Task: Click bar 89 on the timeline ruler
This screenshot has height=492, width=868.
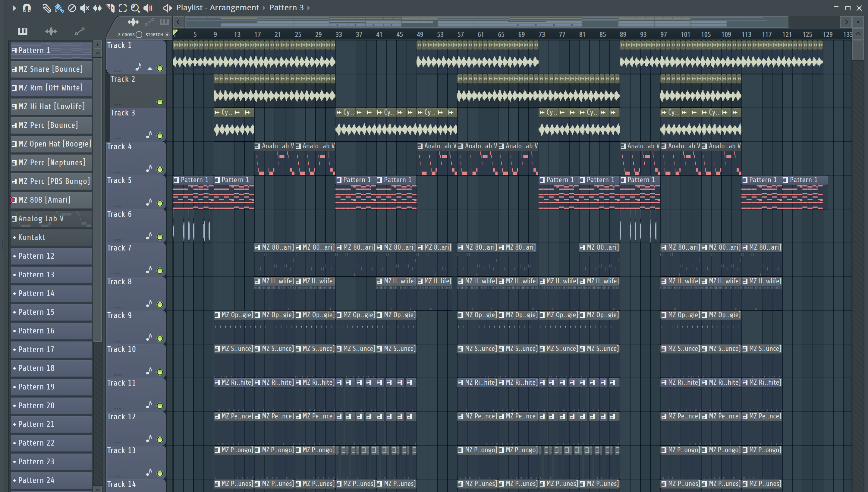Action: tap(623, 34)
